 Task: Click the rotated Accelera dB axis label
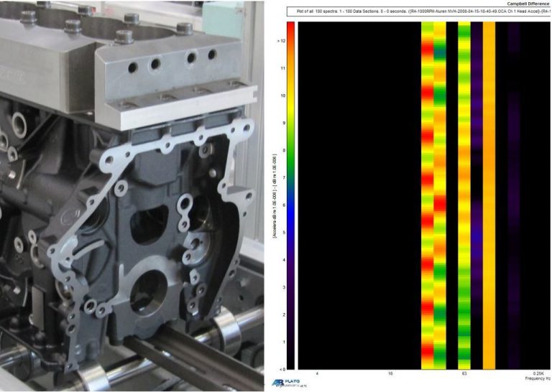[275, 195]
